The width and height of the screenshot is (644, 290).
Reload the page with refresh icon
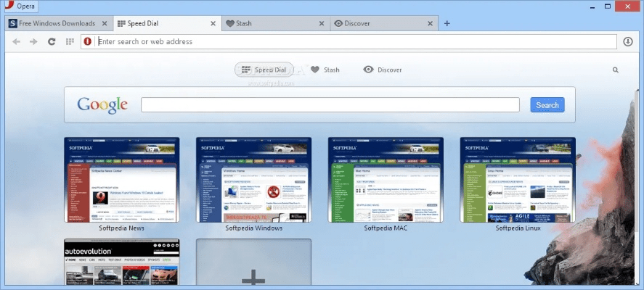[x=52, y=41]
